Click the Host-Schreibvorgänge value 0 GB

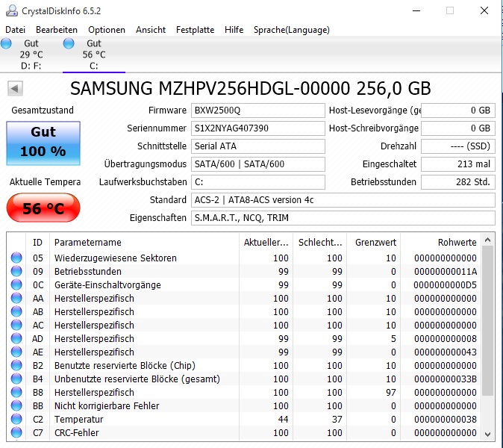pyautogui.click(x=458, y=128)
